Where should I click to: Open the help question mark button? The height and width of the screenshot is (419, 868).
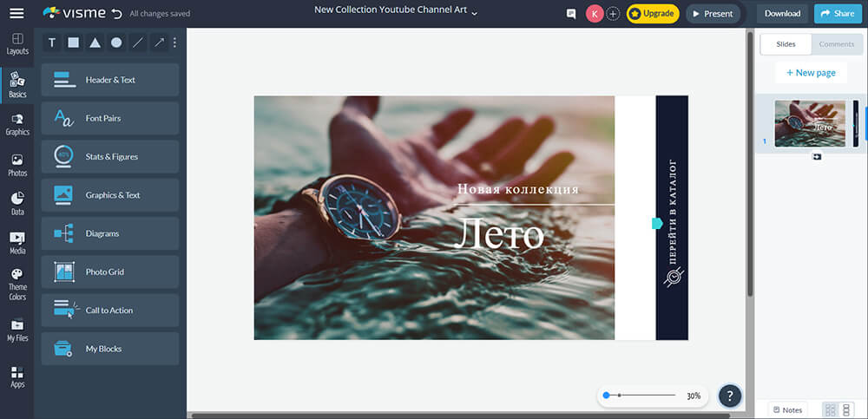[x=730, y=396]
